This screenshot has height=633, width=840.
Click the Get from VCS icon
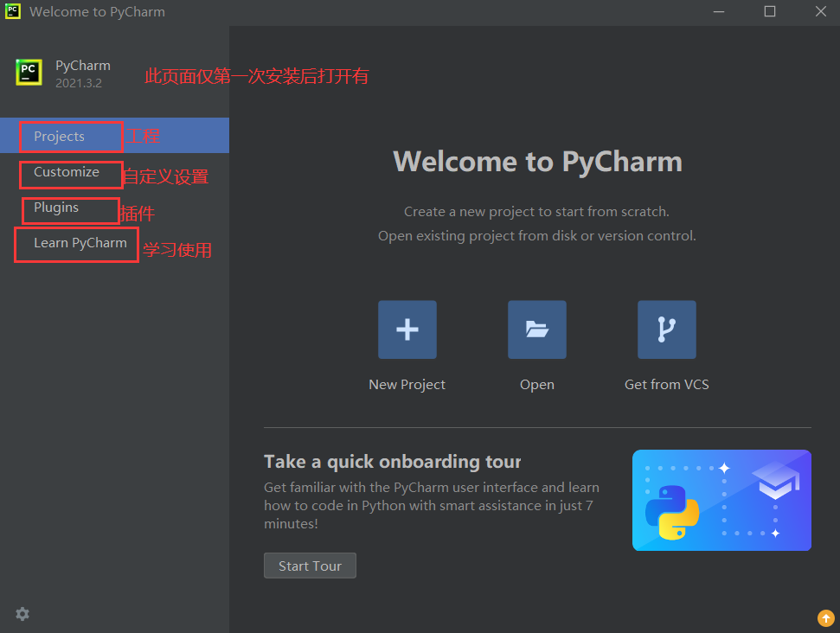point(666,329)
